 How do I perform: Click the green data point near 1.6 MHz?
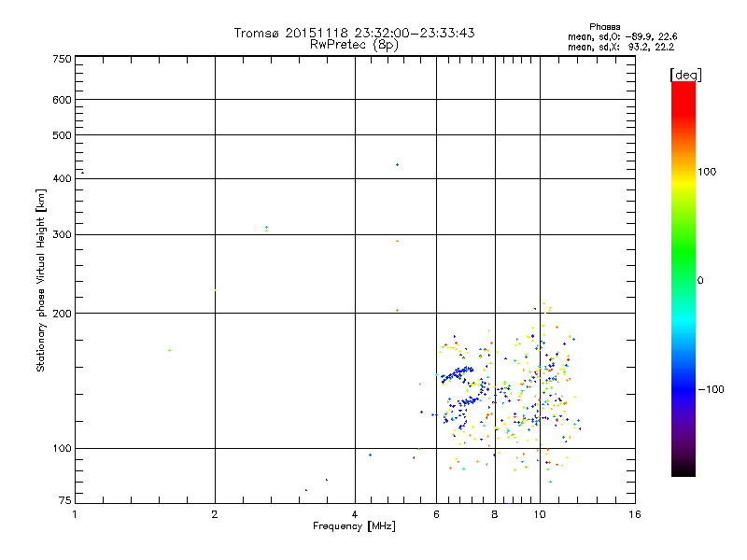coord(170,351)
